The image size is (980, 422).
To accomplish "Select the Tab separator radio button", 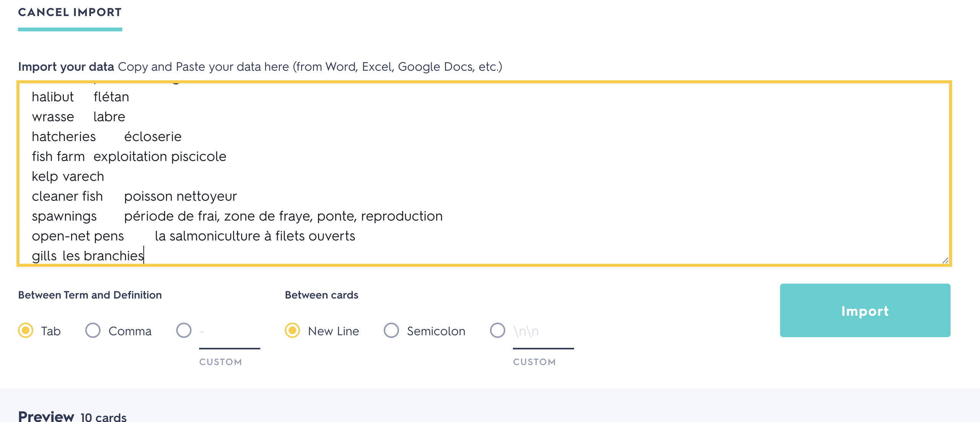I will click(x=26, y=331).
